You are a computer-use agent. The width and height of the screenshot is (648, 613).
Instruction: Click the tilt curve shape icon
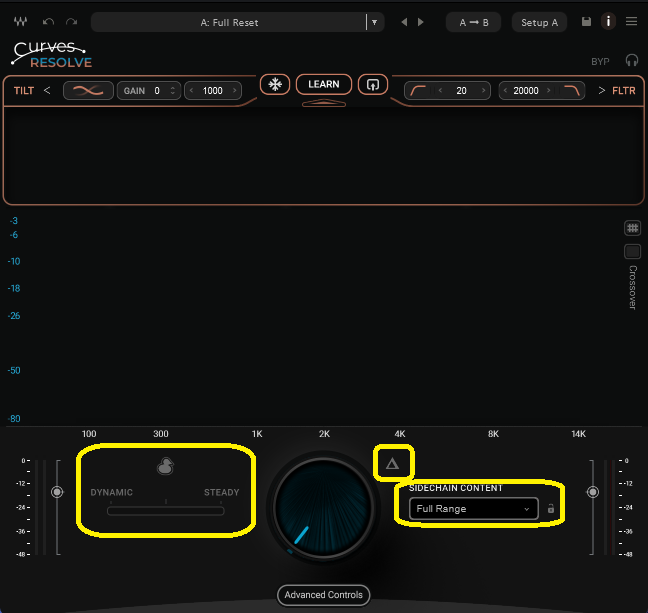88,91
